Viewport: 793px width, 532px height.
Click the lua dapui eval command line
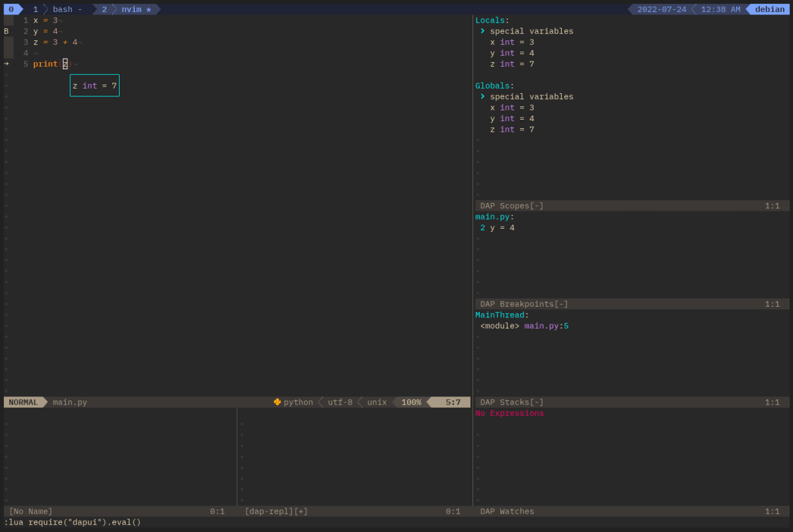click(x=73, y=522)
